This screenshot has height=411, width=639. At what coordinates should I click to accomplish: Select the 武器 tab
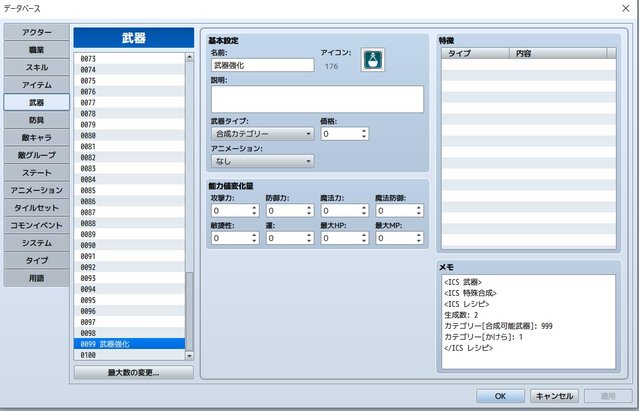click(x=37, y=102)
